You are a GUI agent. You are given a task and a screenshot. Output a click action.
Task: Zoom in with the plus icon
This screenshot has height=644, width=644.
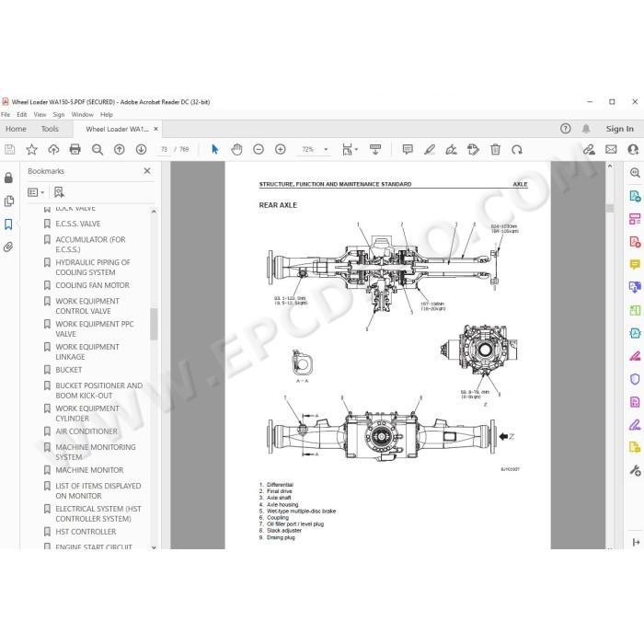(x=280, y=149)
